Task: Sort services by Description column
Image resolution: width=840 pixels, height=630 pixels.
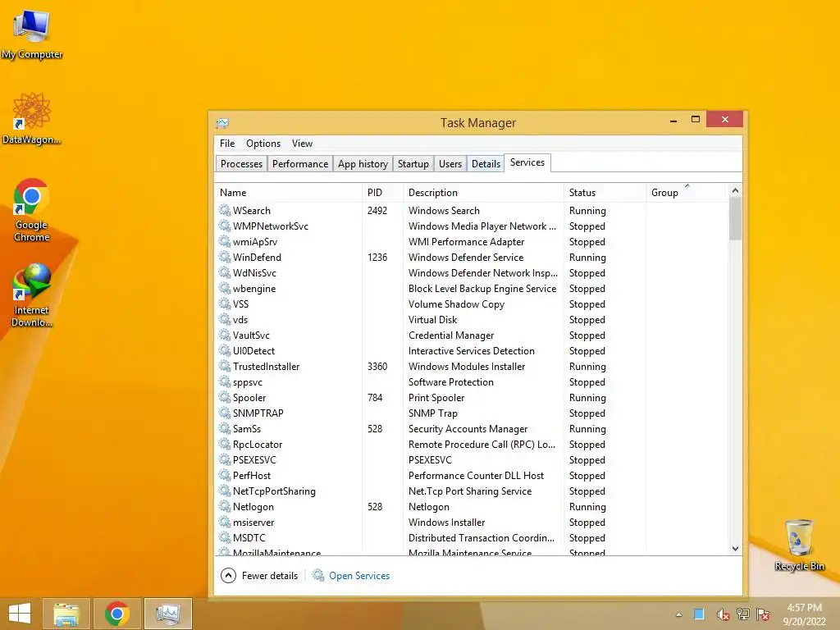Action: click(x=483, y=192)
